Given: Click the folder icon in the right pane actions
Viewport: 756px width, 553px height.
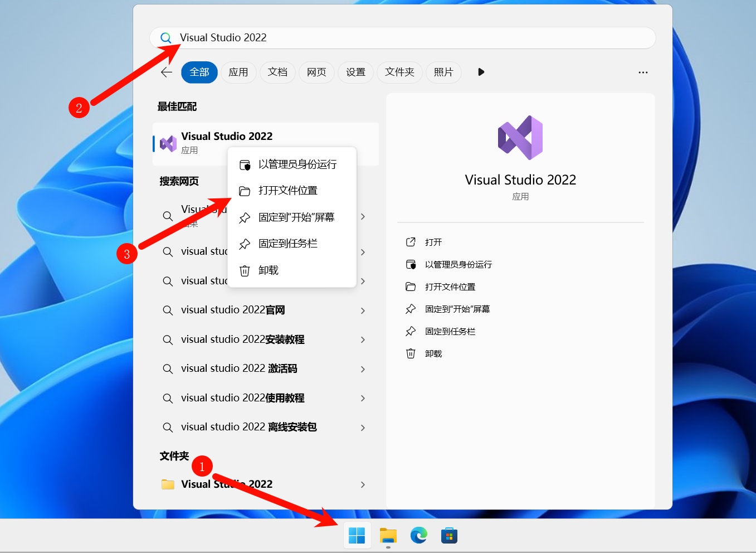Looking at the screenshot, I should pos(411,287).
